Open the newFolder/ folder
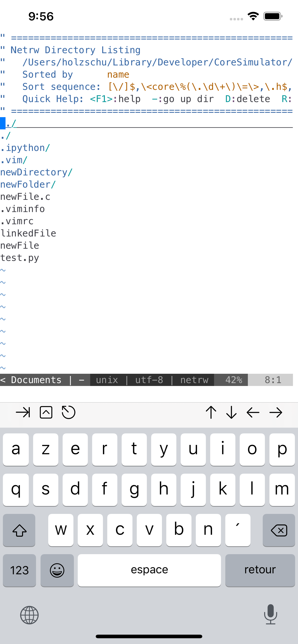 pyautogui.click(x=28, y=184)
